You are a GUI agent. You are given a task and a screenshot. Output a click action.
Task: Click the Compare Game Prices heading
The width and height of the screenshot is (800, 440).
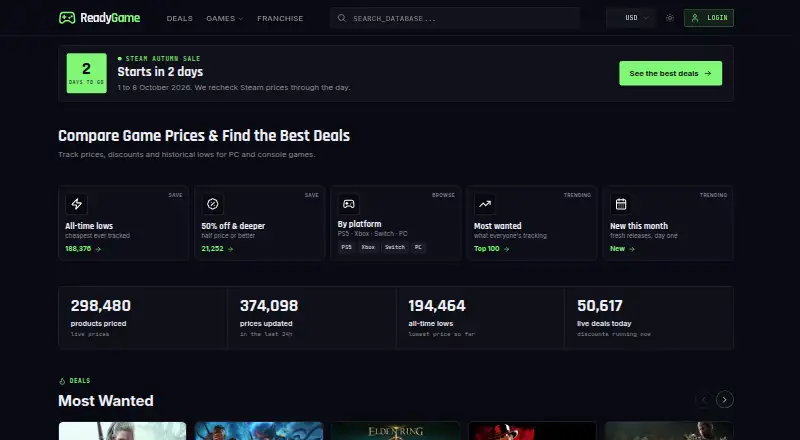coord(204,136)
